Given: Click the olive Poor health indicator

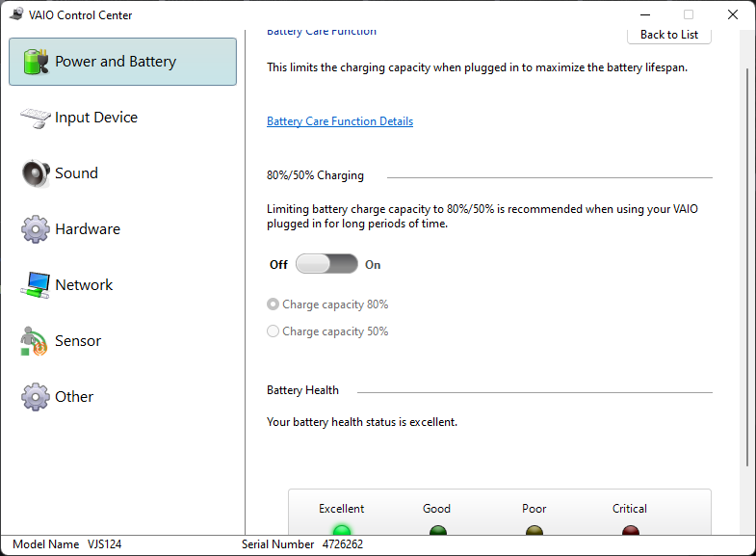Looking at the screenshot, I should tap(534, 530).
